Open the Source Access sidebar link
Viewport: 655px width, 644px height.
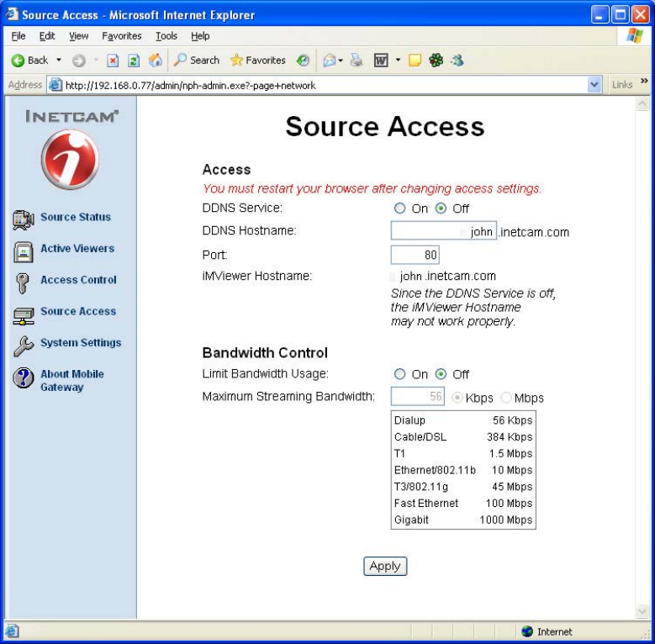click(78, 311)
